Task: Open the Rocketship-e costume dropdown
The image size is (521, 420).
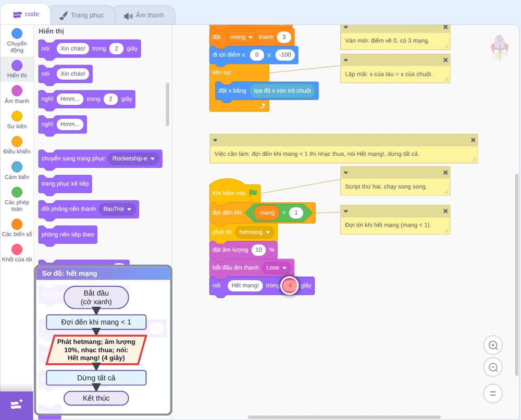Action: coord(133,158)
